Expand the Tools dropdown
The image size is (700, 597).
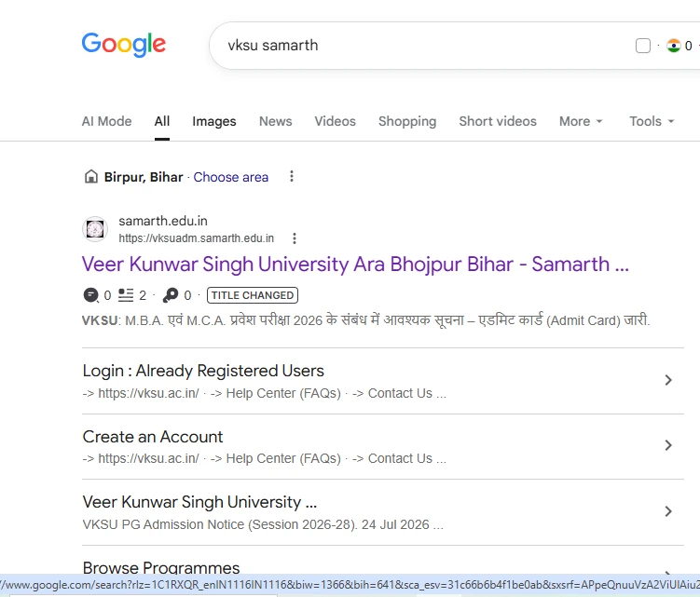(652, 121)
